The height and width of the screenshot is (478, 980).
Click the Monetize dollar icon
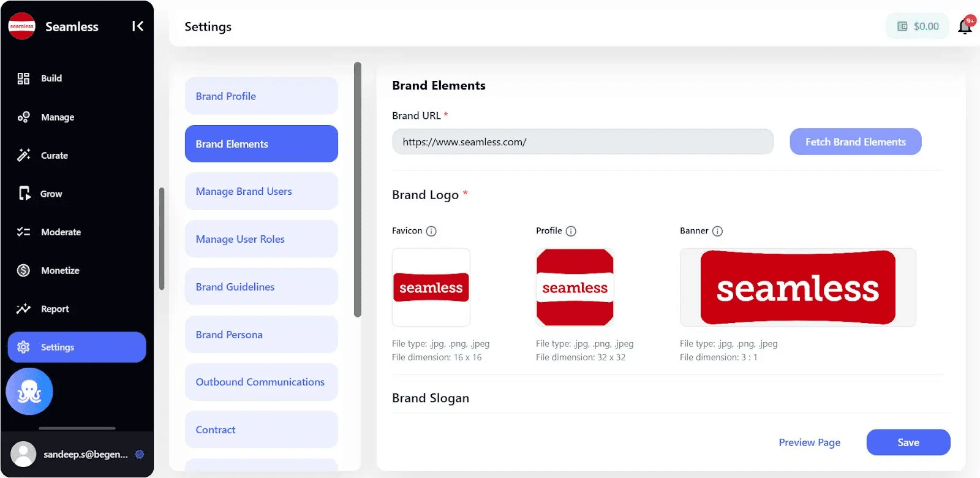point(23,270)
